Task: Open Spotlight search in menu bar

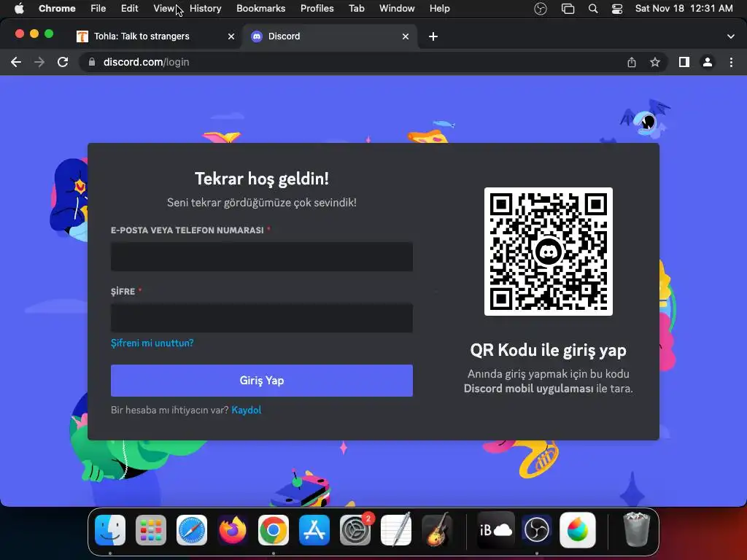Action: tap(593, 9)
